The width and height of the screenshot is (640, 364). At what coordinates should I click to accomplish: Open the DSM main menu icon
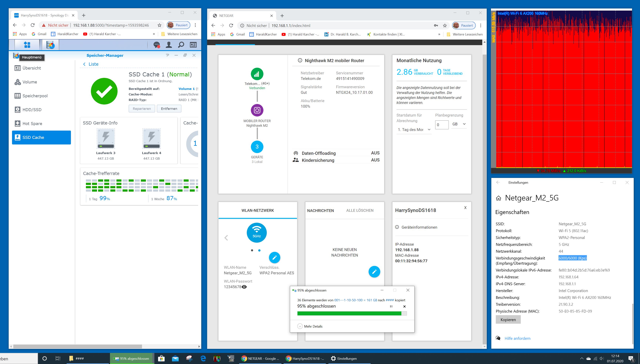click(27, 45)
